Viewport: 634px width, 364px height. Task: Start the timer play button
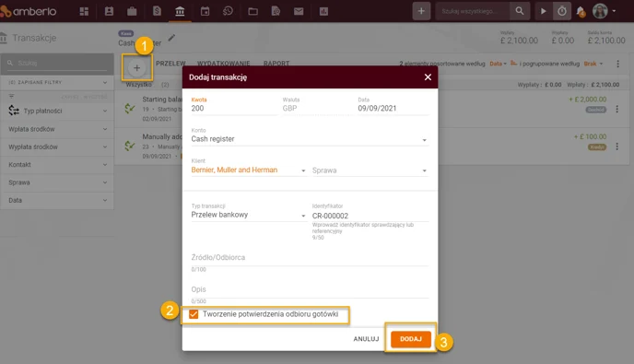[544, 11]
